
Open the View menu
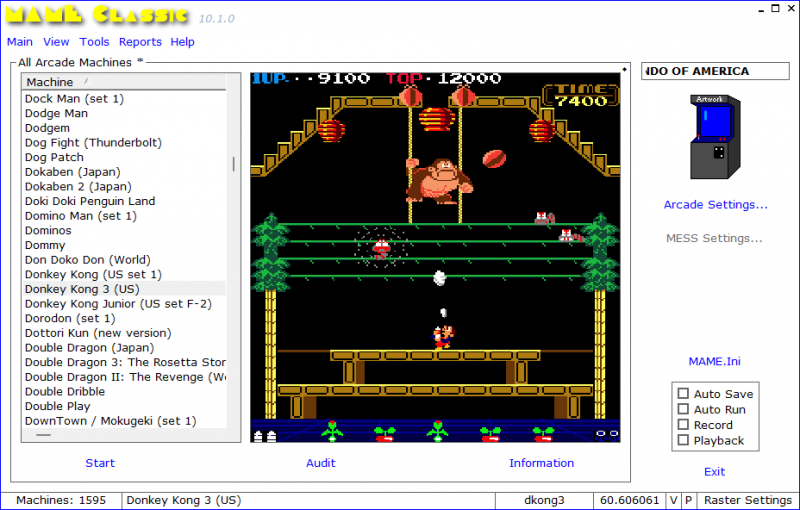pyautogui.click(x=56, y=42)
